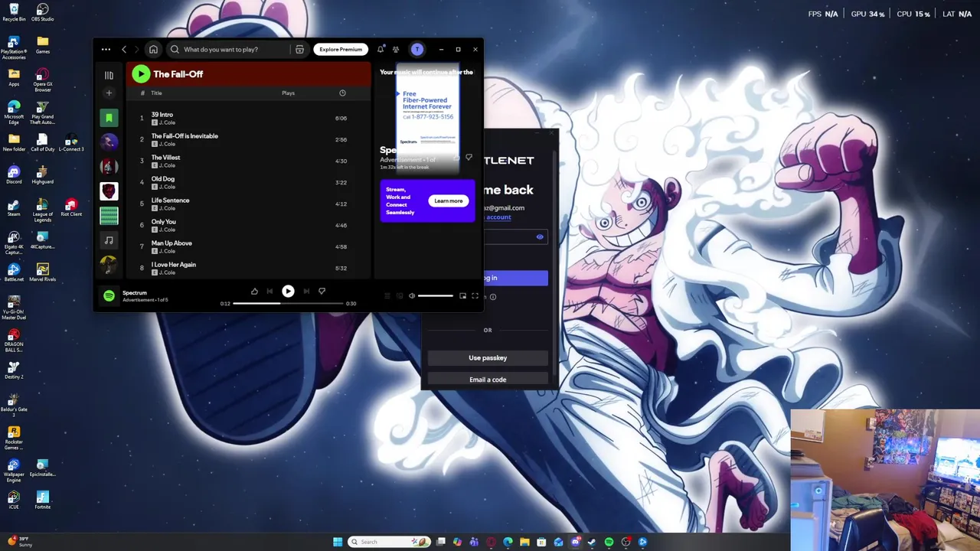
Task: Open the Fortnite desktop shortcut
Action: click(x=42, y=499)
